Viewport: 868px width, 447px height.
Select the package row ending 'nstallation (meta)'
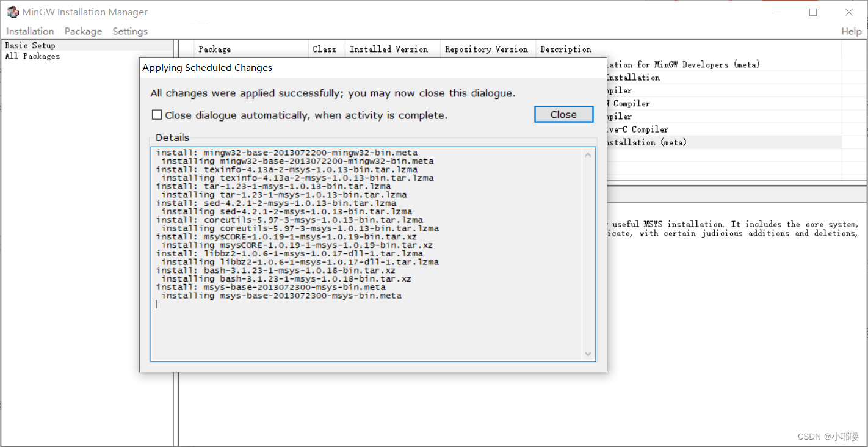tap(724, 142)
